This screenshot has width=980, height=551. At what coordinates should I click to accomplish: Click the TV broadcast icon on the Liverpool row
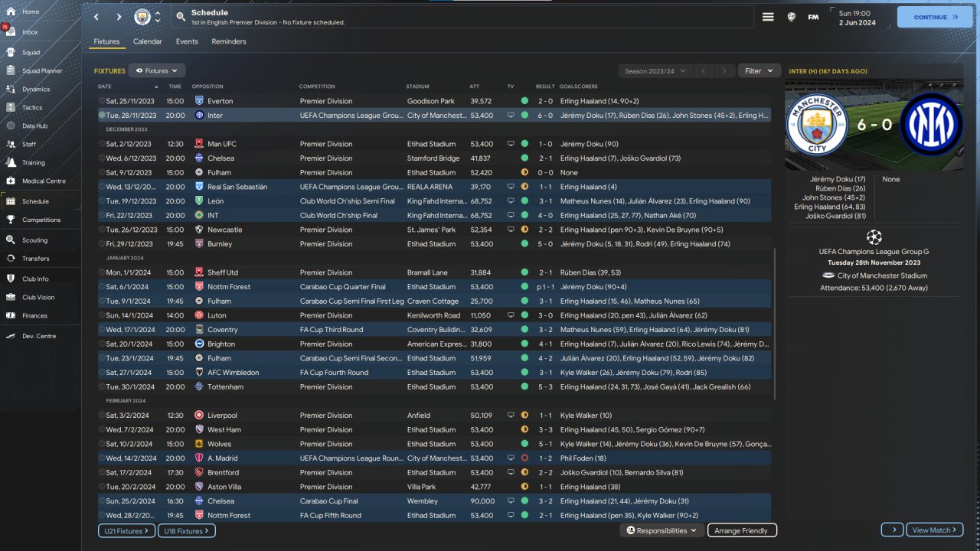[x=511, y=416]
